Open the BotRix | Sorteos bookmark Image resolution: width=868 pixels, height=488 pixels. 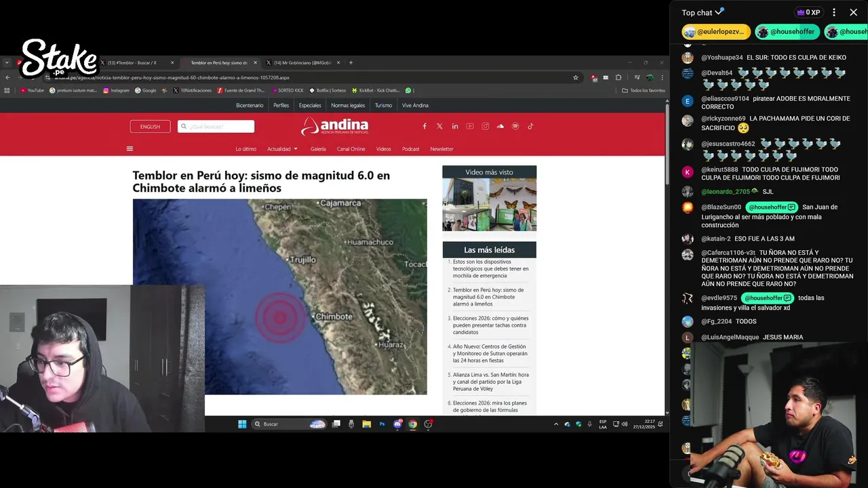tap(327, 90)
